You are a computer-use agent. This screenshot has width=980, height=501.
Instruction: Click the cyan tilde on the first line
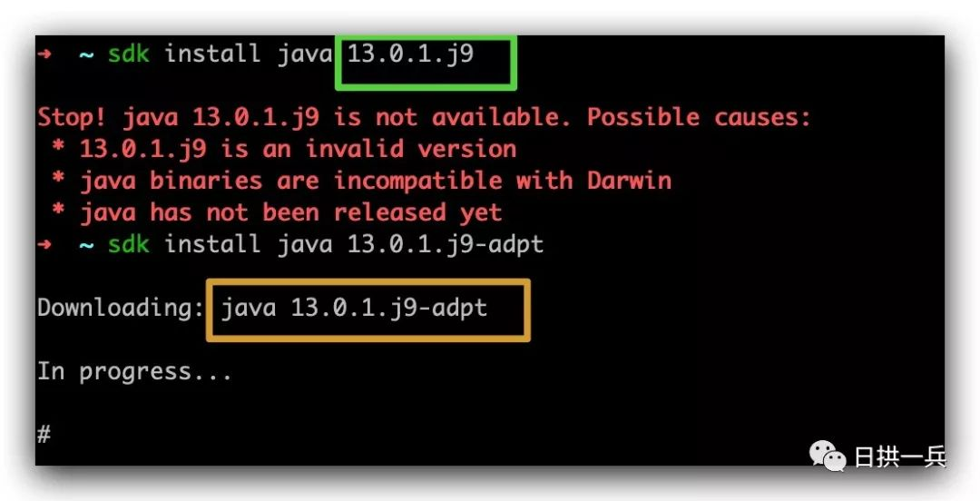[86, 54]
